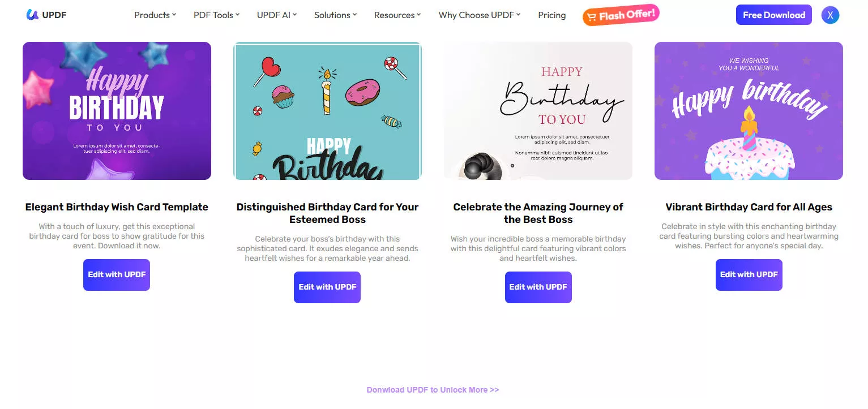Expand the Why Choose UPDF menu
The width and height of the screenshot is (868, 409).
point(479,15)
